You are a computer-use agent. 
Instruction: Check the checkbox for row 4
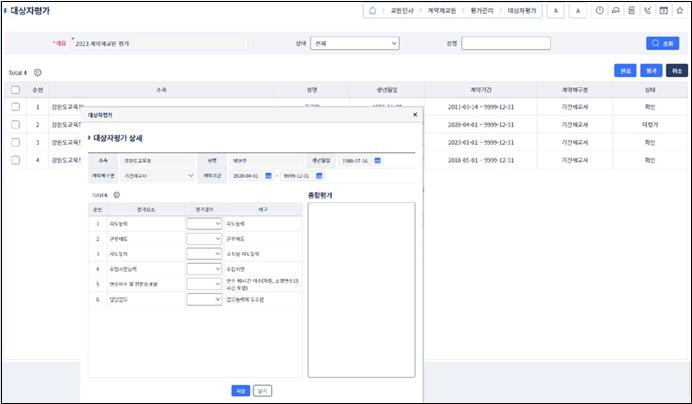pyautogui.click(x=15, y=160)
